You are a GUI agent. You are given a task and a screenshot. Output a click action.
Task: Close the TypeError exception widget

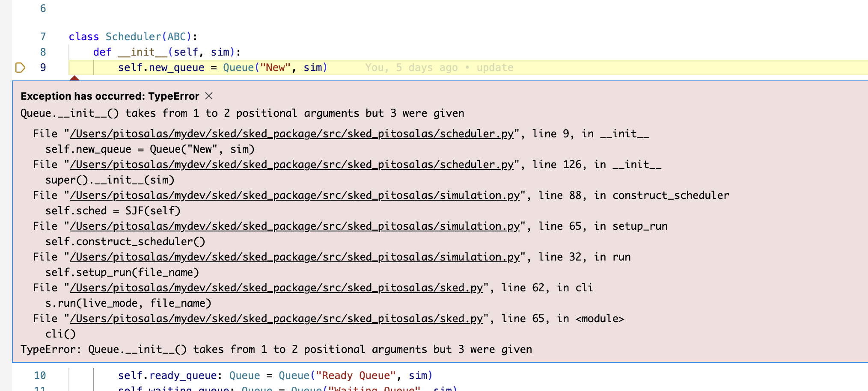[x=209, y=96]
